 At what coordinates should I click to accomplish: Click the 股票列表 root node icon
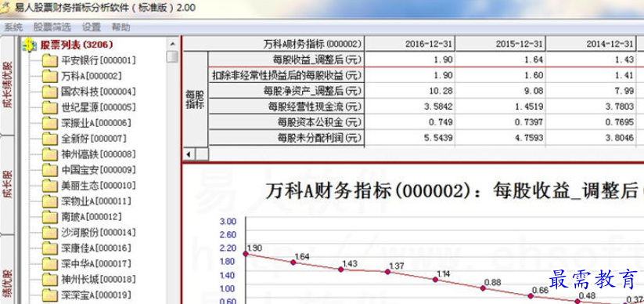click(x=29, y=45)
